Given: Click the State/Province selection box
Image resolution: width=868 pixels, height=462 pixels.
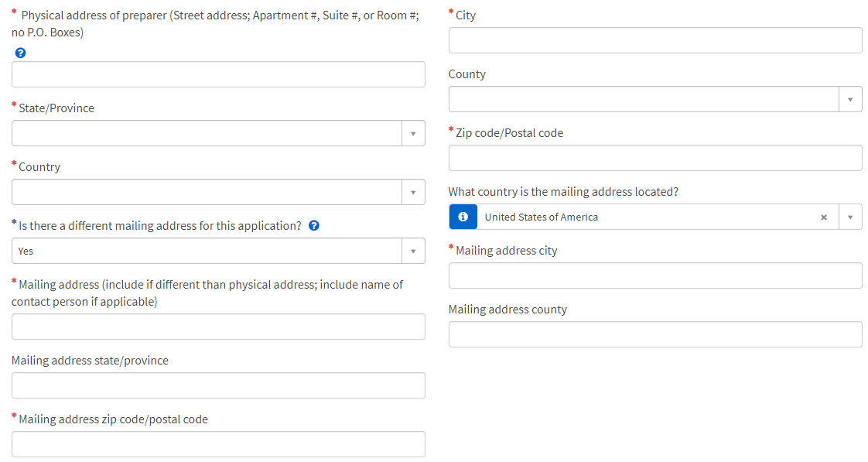Looking at the screenshot, I should [207, 133].
